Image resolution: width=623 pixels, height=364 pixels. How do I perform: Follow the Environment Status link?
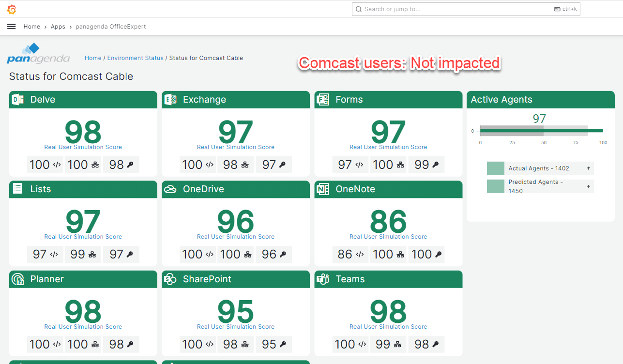[136, 58]
